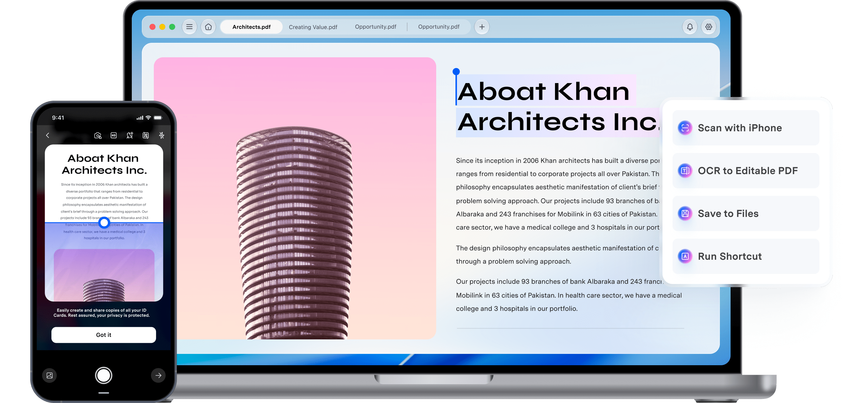This screenshot has height=403, width=868.
Task: Choose Run Shortcut
Action: 746,256
